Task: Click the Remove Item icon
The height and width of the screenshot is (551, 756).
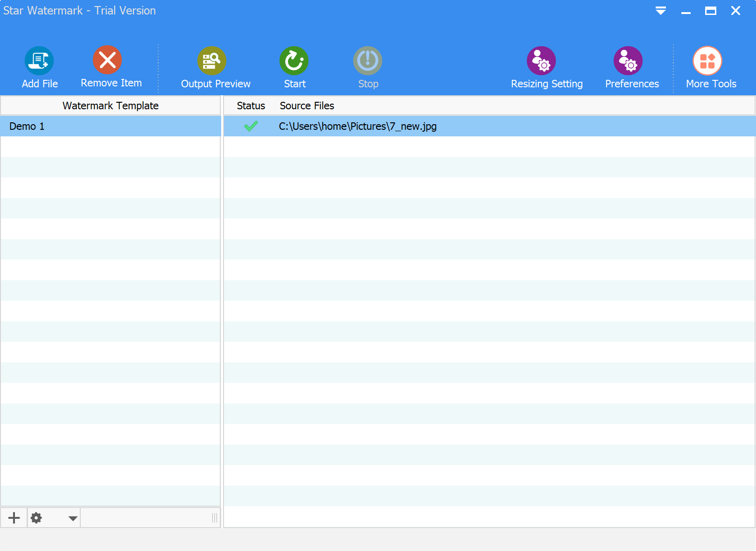Action: click(107, 60)
